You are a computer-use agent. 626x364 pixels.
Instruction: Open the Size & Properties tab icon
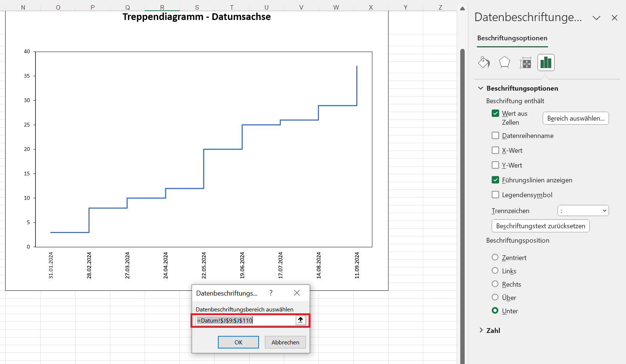click(525, 63)
